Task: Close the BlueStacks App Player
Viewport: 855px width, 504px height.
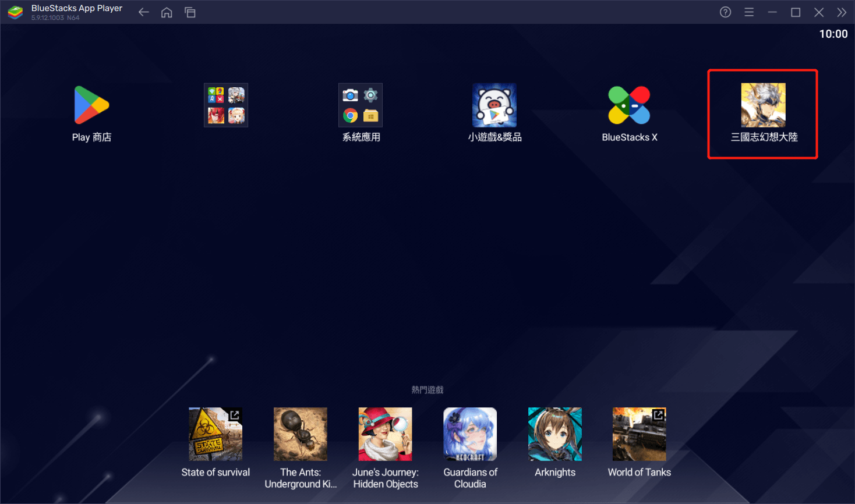Action: tap(819, 12)
